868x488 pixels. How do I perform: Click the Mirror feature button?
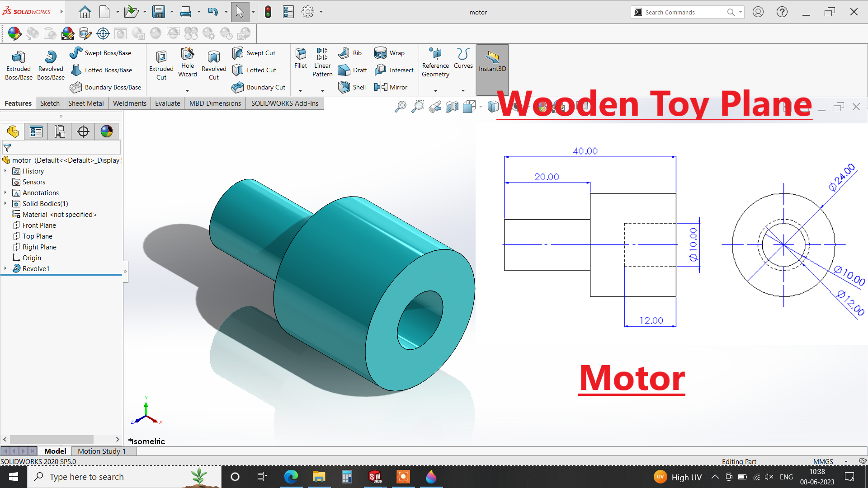click(x=391, y=87)
